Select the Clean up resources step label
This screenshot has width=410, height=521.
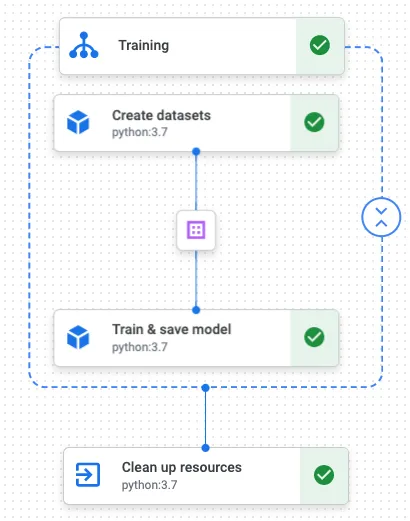coord(182,467)
